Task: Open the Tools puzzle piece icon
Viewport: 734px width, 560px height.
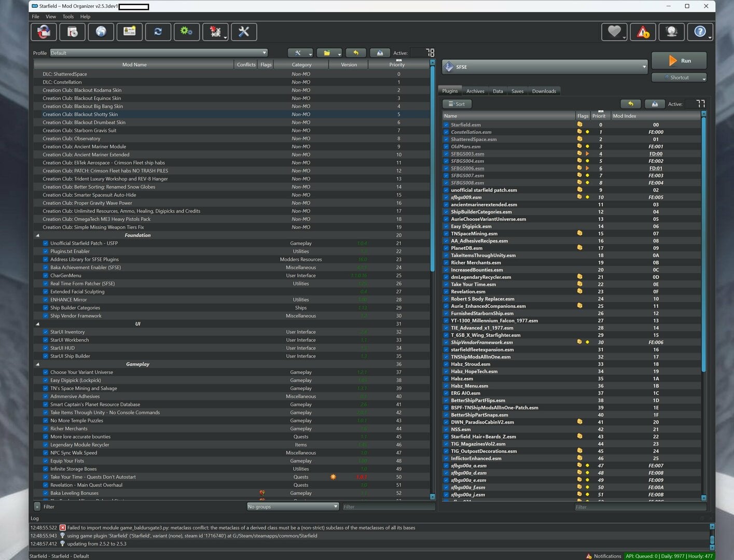Action: click(x=215, y=32)
